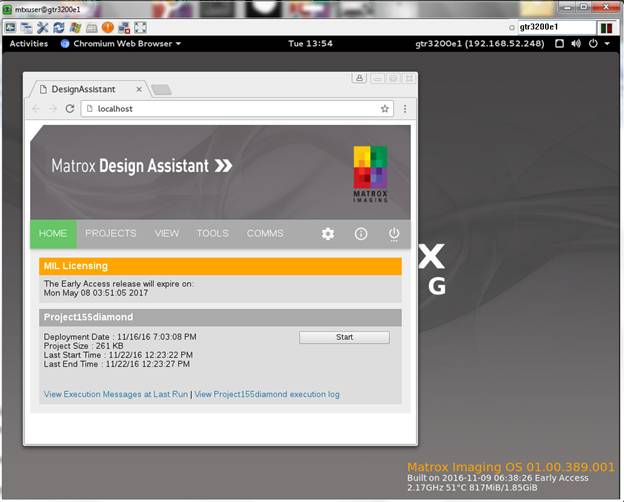
Task: Open a new browser tab
Action: pyautogui.click(x=161, y=90)
